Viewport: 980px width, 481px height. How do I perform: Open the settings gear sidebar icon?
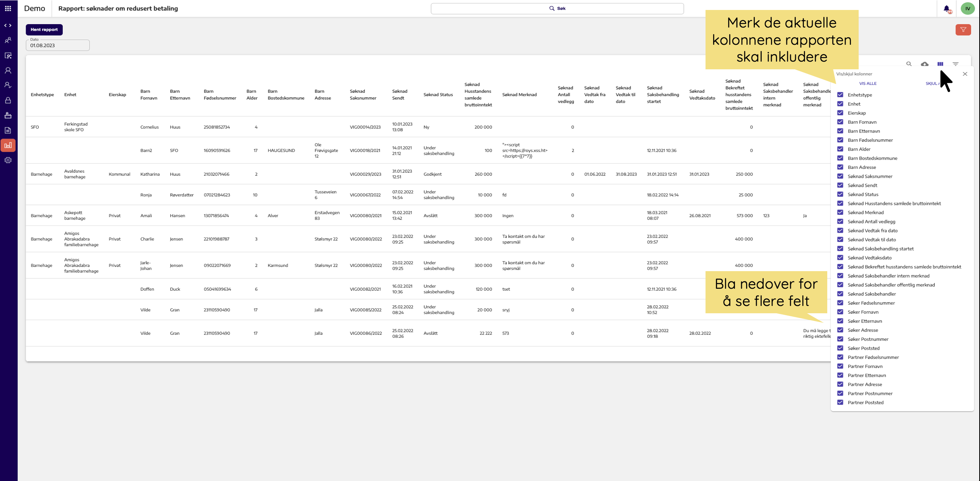(8, 160)
